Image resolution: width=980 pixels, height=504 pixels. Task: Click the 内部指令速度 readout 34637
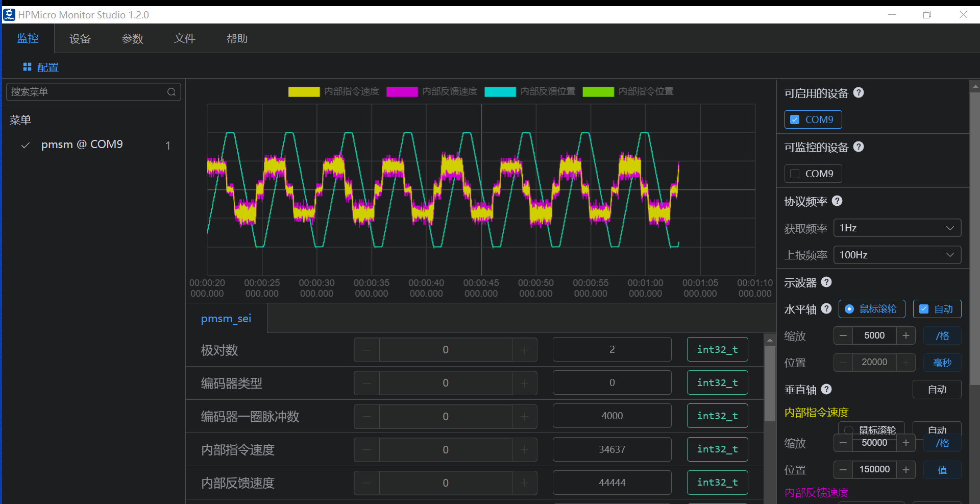click(x=612, y=449)
